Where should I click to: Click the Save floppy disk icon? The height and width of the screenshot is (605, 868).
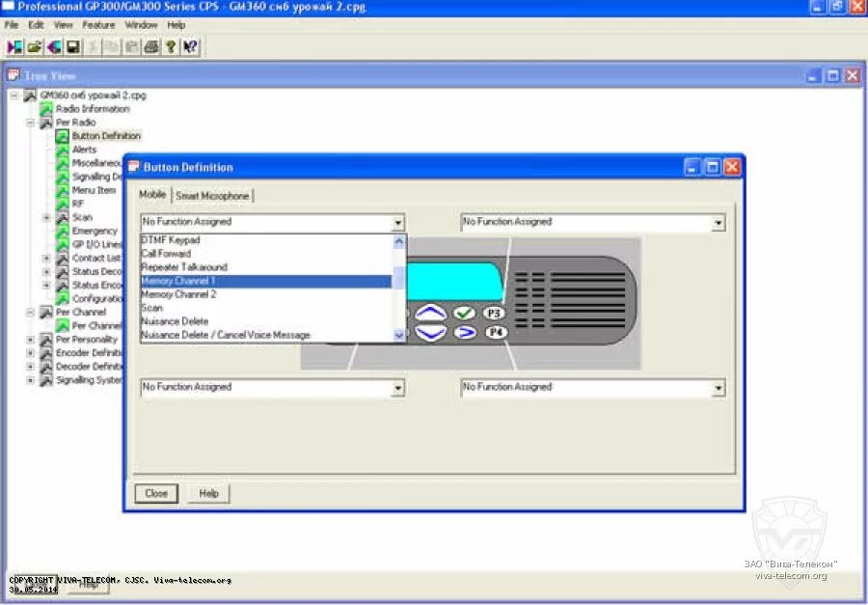click(x=73, y=47)
